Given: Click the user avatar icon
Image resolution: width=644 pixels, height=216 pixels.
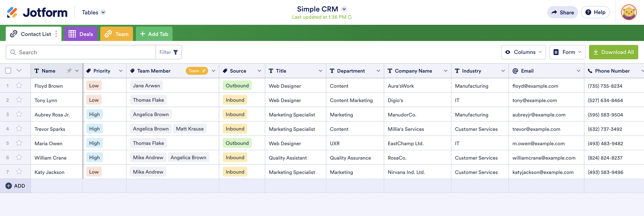Looking at the screenshot, I should click(629, 12).
